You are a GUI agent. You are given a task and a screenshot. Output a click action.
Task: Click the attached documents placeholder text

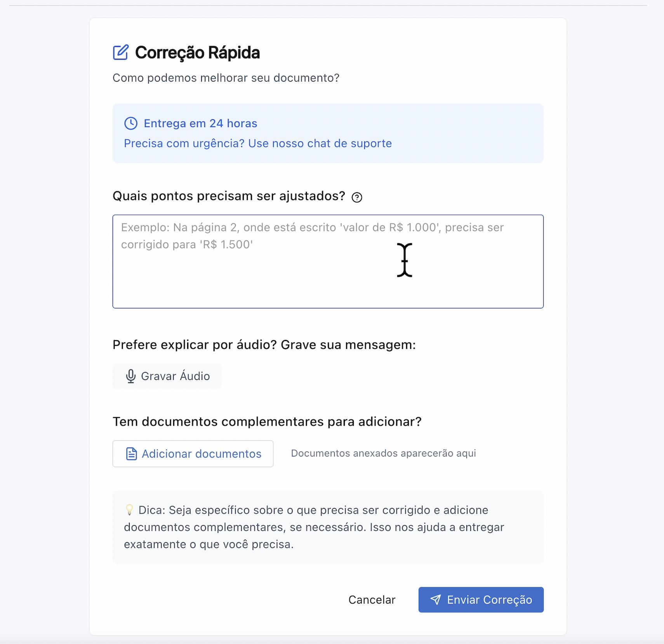pos(384,453)
